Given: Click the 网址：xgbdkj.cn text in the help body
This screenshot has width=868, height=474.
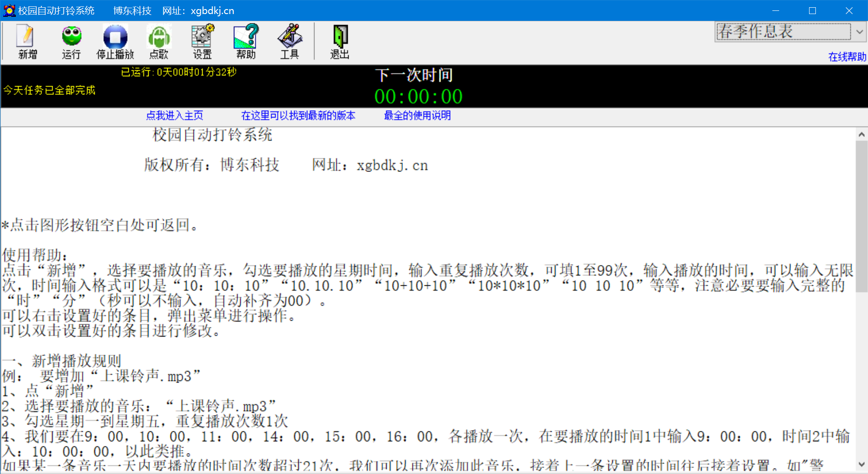Looking at the screenshot, I should [x=370, y=165].
